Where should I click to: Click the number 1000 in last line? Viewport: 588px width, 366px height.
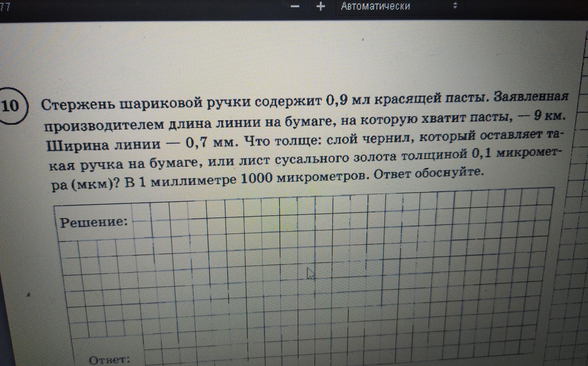(x=256, y=179)
